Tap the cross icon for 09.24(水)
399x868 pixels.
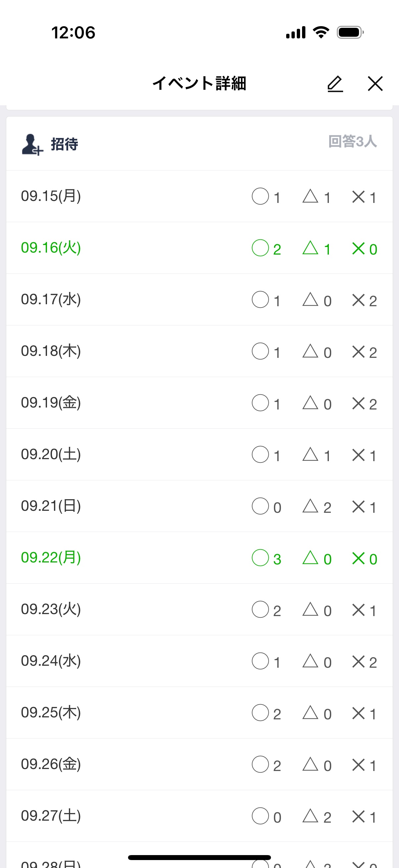(358, 661)
